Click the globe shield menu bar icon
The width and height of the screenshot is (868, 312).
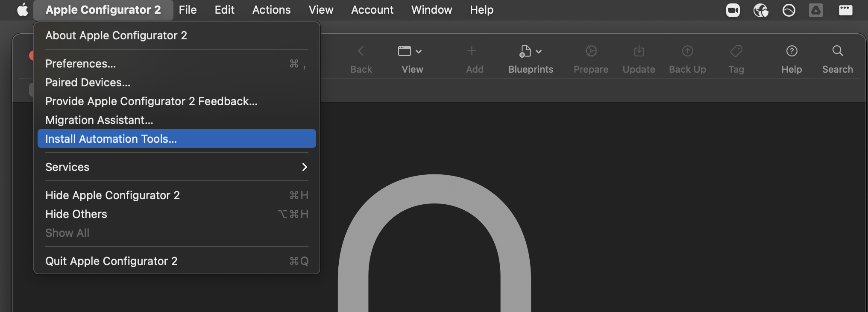pyautogui.click(x=761, y=10)
